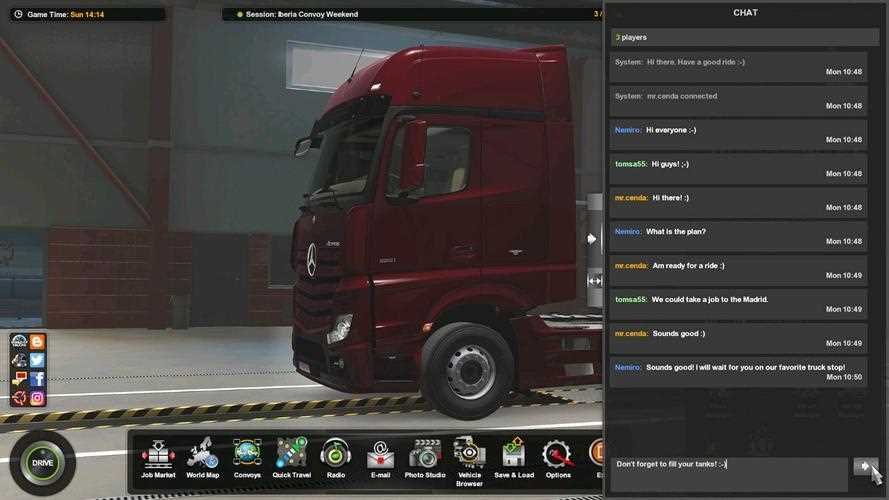Select mr.cenda's "Hi there! :)" message
This screenshot has height=500, width=889.
point(738,203)
